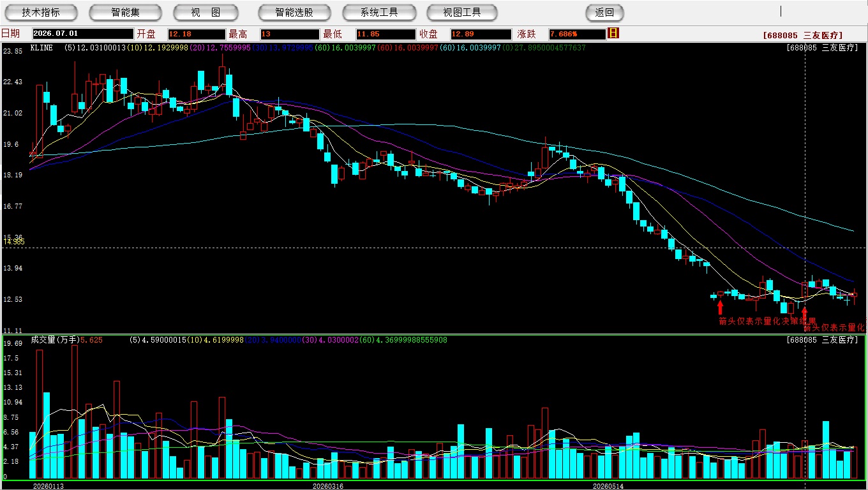This screenshot has width=868, height=490.
Task: Click the KLINE indicator label
Action: pos(41,48)
